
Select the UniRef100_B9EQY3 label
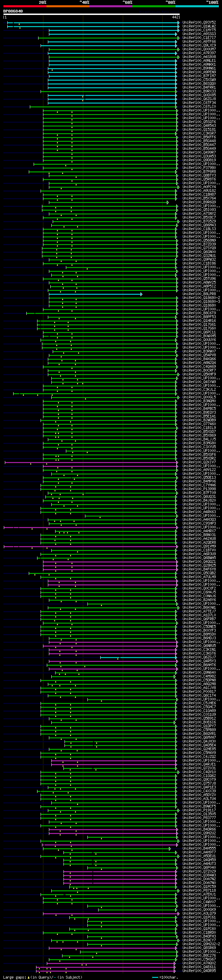coord(199,412)
